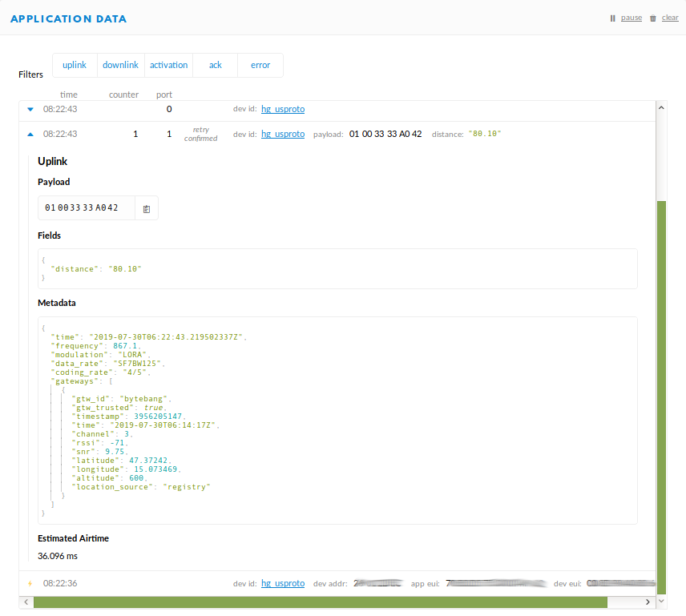Click scroll down arrow of vertical scrollbar
Viewport: 686px width, 616px height.
tap(661, 601)
